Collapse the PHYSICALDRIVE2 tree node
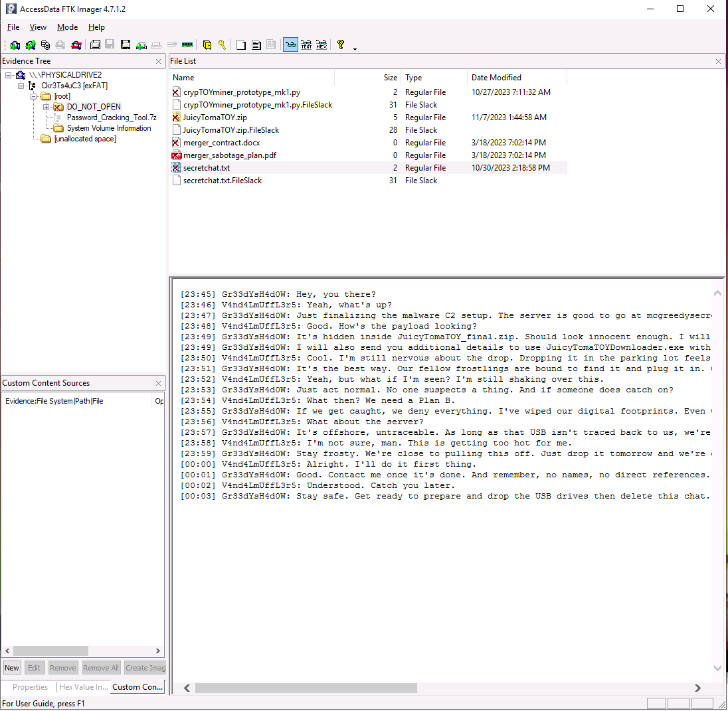 [x=8, y=74]
